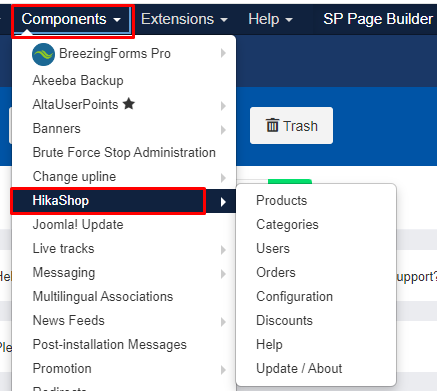This screenshot has width=437, height=391.
Task: Open Joomla! Update component
Action: click(x=78, y=225)
